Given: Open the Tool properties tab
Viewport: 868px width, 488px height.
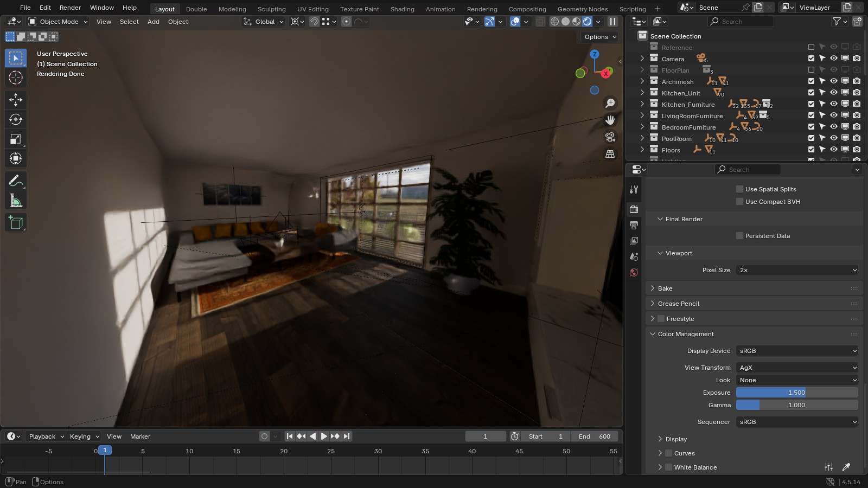Looking at the screenshot, I should click(634, 189).
